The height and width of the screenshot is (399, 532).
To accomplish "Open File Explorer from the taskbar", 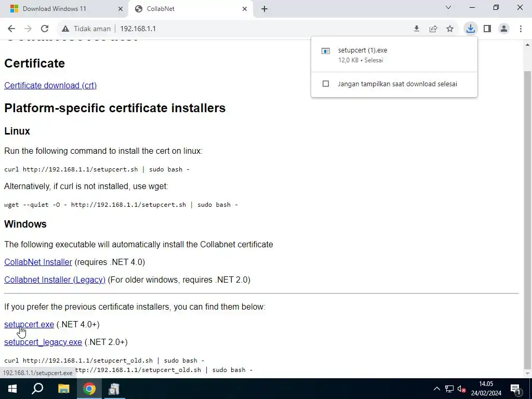I will pyautogui.click(x=63, y=389).
